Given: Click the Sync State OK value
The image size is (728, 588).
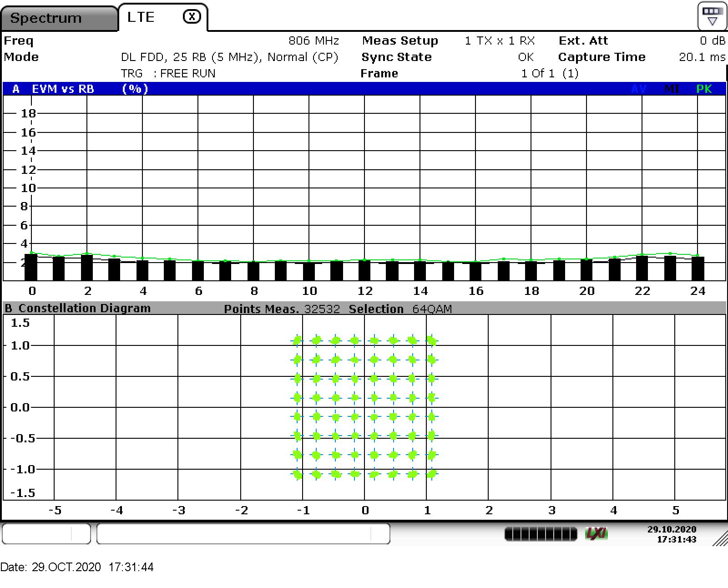Looking at the screenshot, I should tap(526, 57).
